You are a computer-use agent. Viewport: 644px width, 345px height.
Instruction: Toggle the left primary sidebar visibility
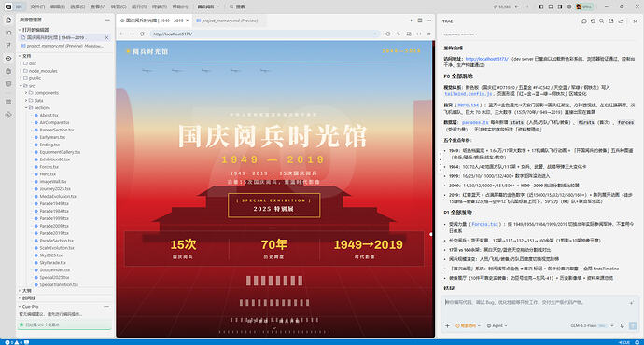tap(541, 7)
